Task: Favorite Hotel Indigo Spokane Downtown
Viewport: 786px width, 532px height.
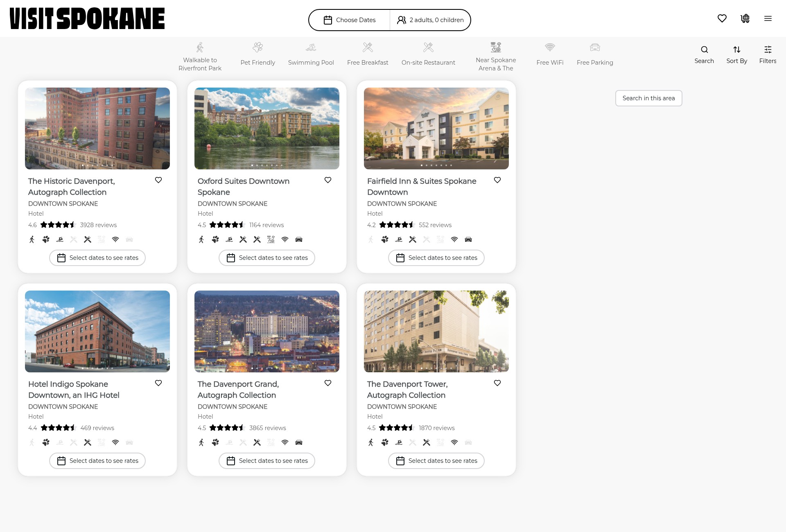Action: coord(158,383)
